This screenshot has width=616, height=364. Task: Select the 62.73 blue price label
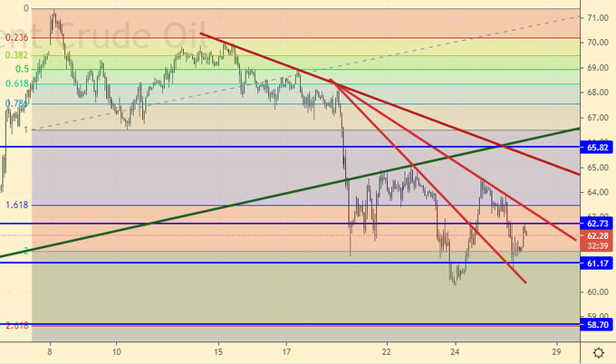pos(596,223)
